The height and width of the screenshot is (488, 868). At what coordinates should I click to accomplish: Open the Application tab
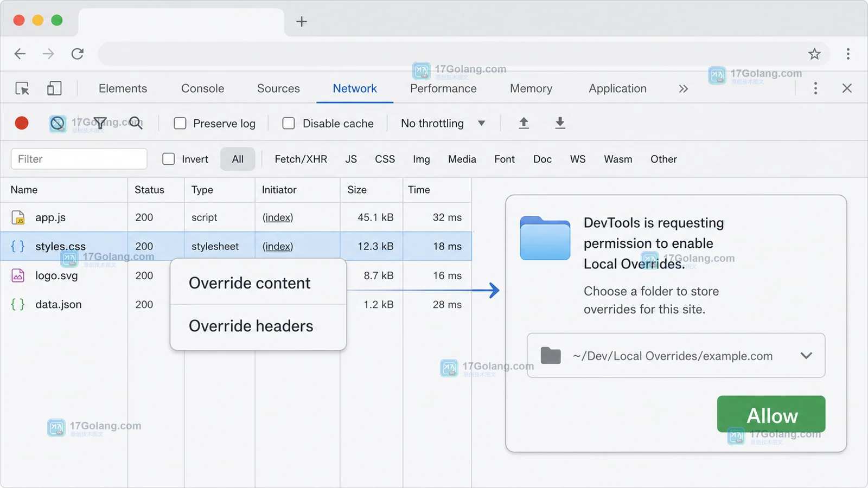tap(617, 88)
